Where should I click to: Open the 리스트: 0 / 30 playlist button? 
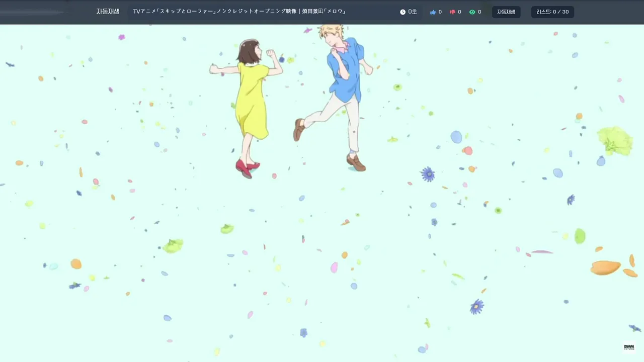(x=552, y=12)
